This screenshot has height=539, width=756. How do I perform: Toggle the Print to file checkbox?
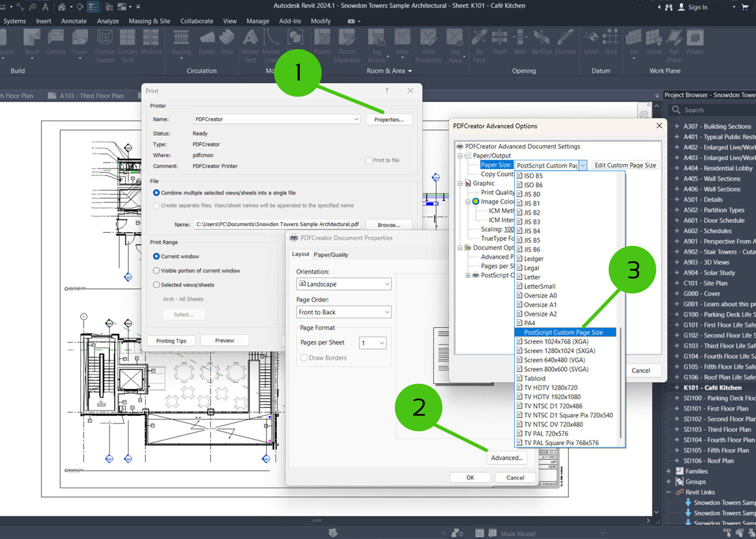tap(369, 160)
